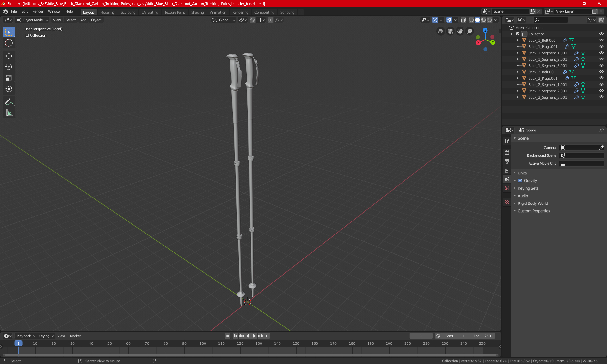Click the camera eyedropper icon
This screenshot has height=364, width=607.
pos(601,148)
